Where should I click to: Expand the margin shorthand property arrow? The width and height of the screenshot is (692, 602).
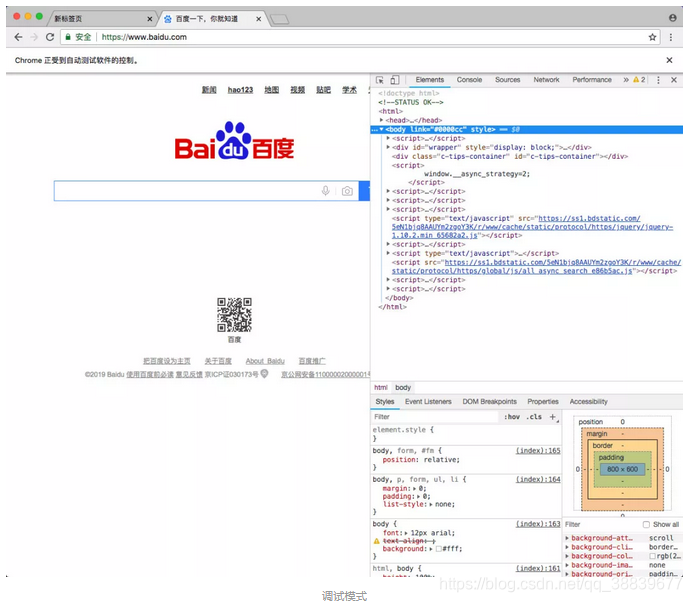click(x=414, y=489)
